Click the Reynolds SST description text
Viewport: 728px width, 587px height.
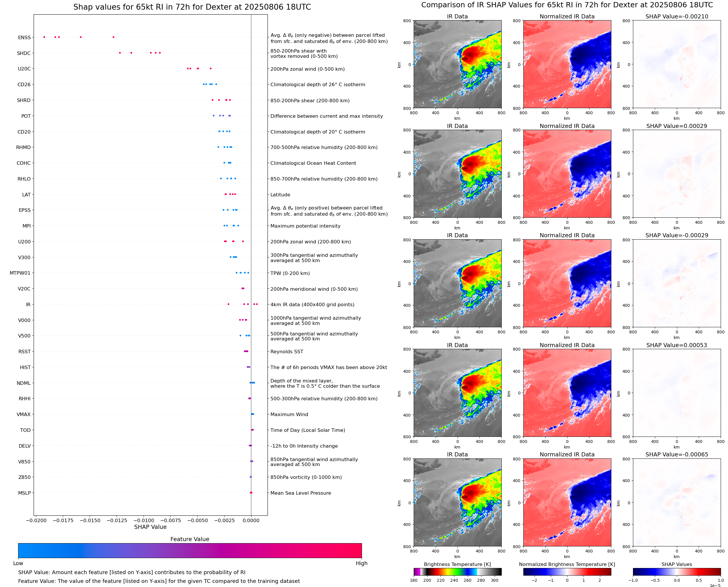(x=287, y=352)
